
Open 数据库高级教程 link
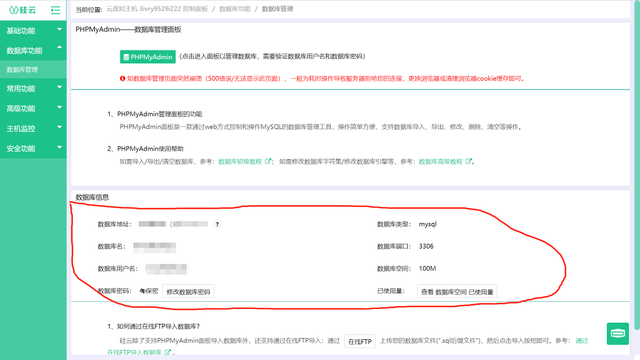(x=440, y=162)
